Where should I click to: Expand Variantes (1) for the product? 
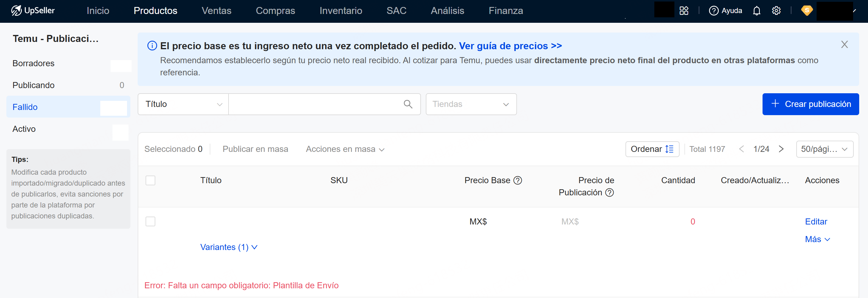[229, 247]
